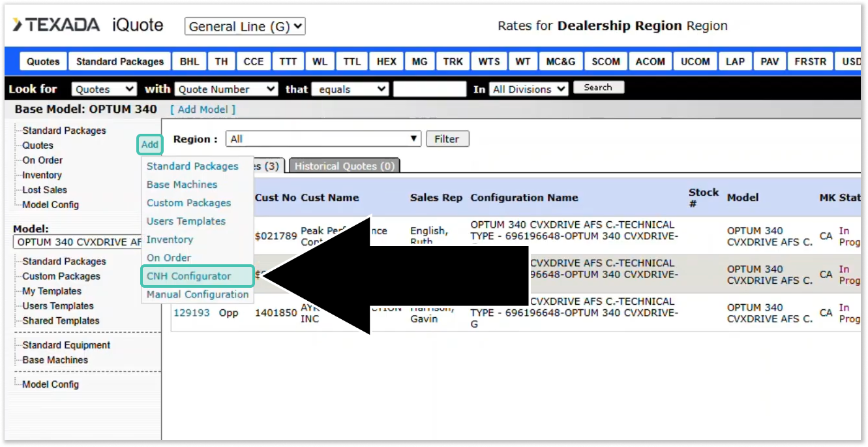The width and height of the screenshot is (868, 447).
Task: Open the General Line (G) dropdown
Action: tap(245, 27)
